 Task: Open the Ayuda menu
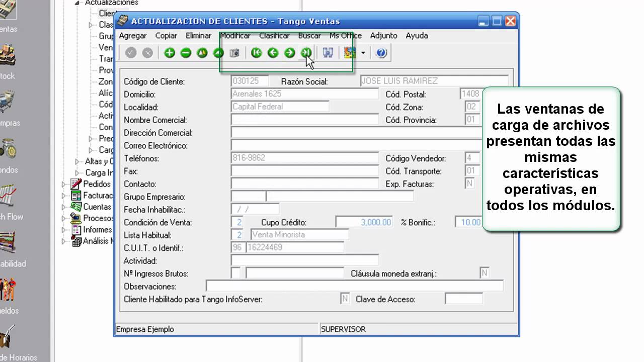point(417,36)
